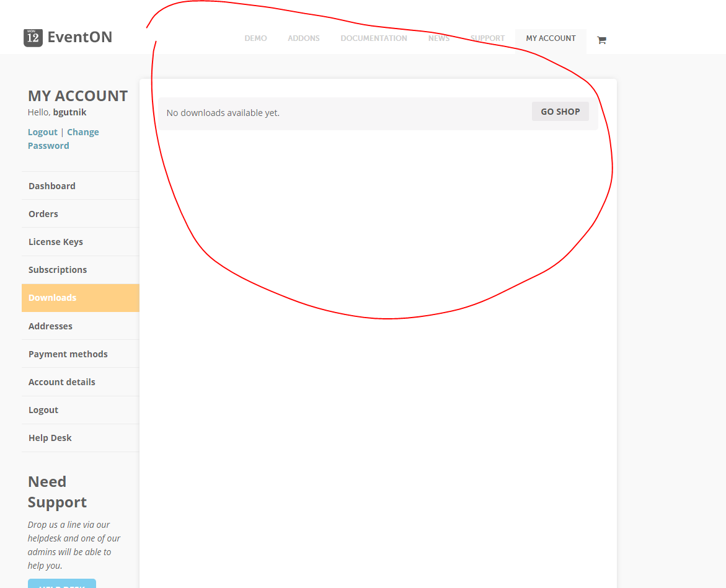Select the highlighted Downloads sidebar item
The width and height of the screenshot is (726, 588).
[53, 298]
